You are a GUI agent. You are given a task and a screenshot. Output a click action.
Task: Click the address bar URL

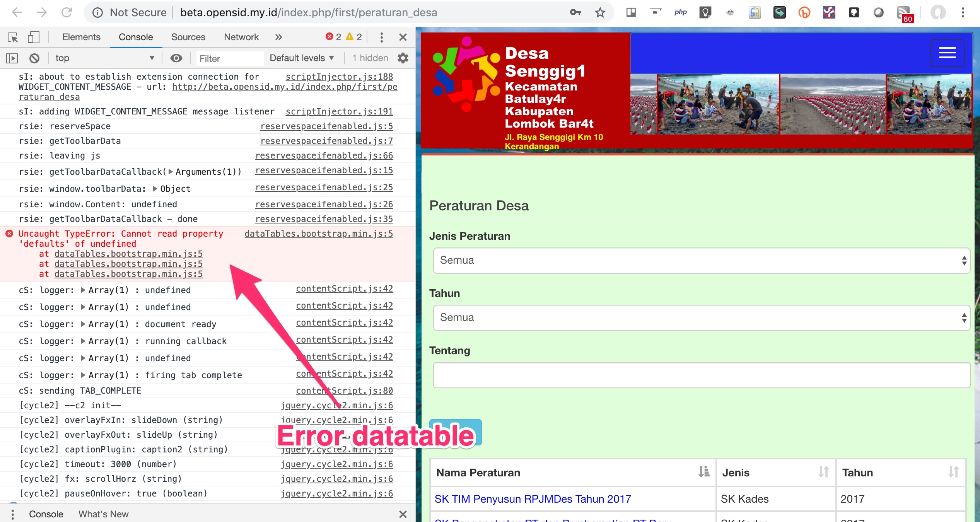point(309,12)
